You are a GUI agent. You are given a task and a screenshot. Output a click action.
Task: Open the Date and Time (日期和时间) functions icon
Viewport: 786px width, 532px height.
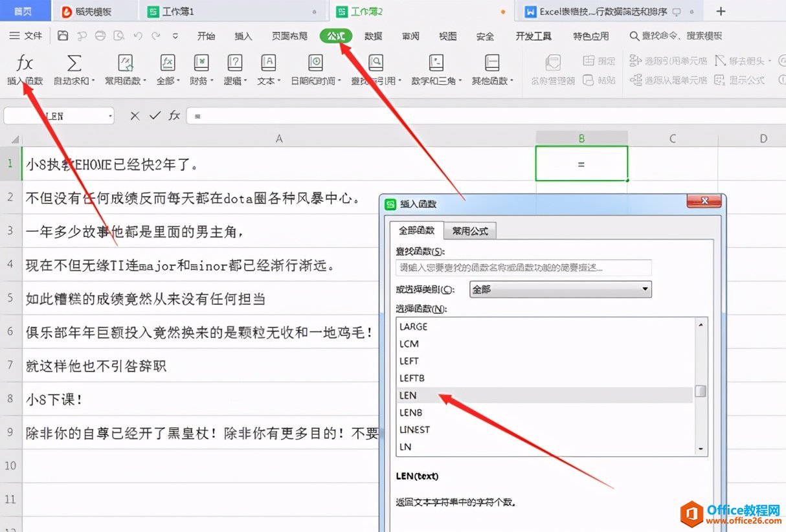pos(315,63)
